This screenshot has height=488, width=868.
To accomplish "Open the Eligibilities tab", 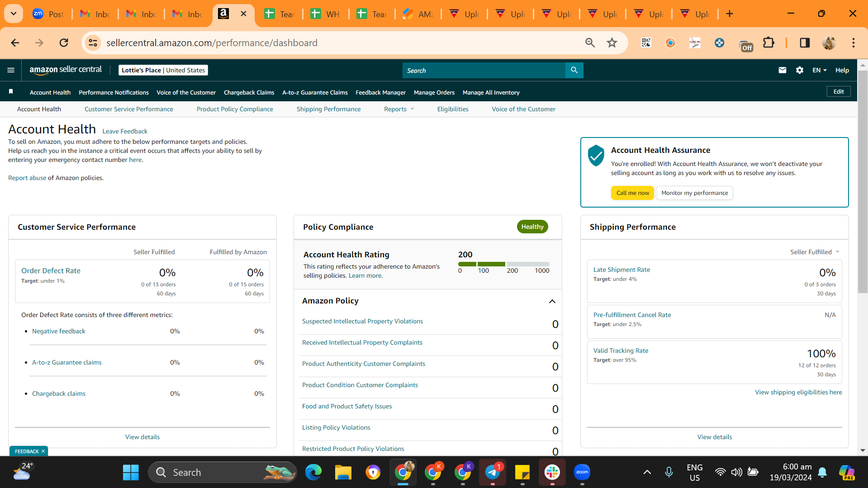I will pyautogui.click(x=453, y=109).
